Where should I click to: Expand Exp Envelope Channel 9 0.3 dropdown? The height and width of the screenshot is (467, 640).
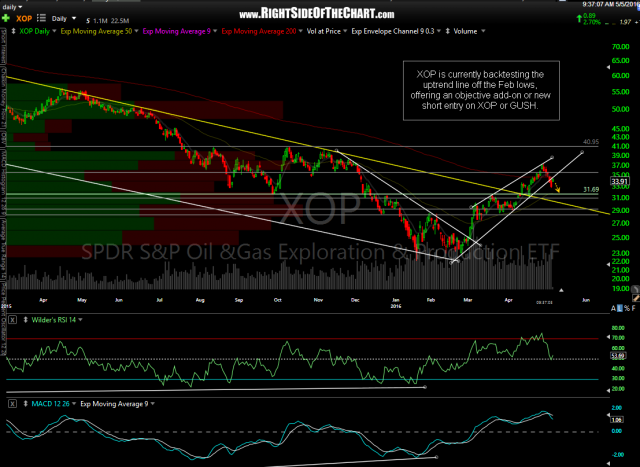(x=438, y=31)
